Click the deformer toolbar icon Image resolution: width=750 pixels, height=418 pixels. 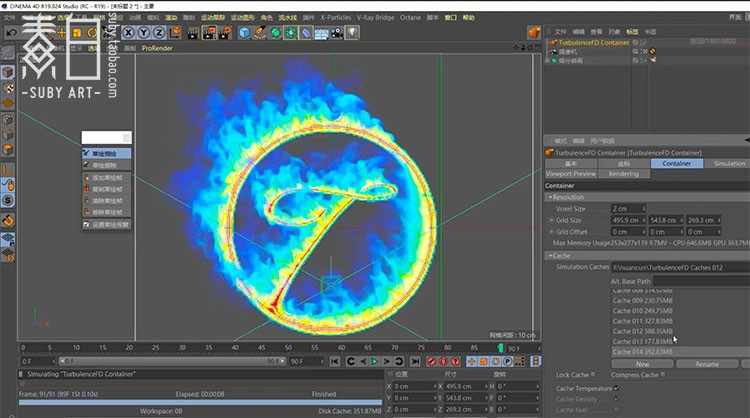coord(306,33)
